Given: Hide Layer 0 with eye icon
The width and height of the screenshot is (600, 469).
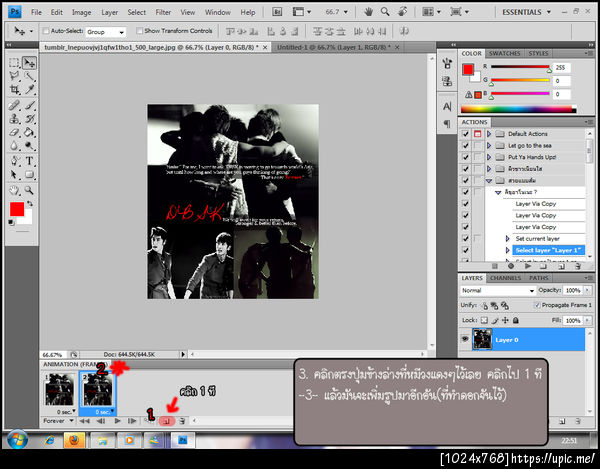Looking at the screenshot, I should 465,339.
